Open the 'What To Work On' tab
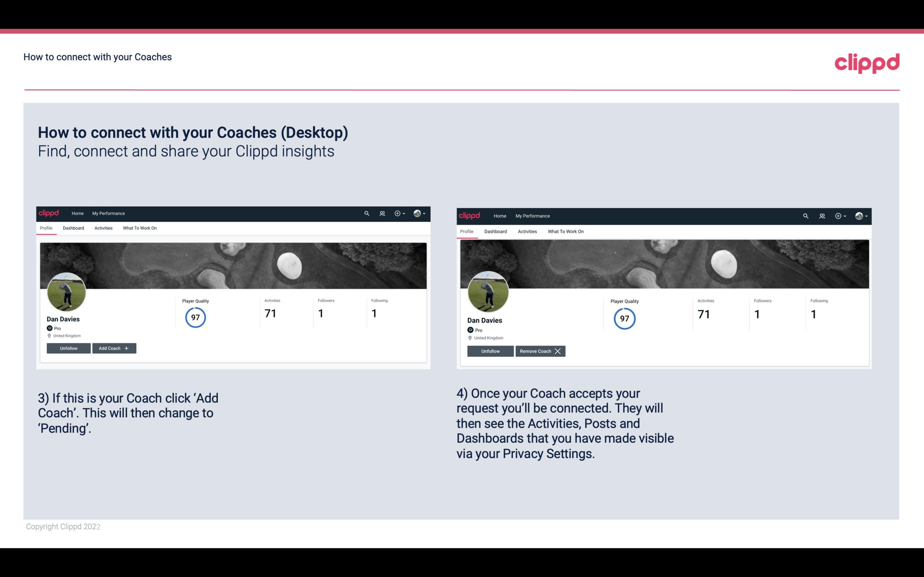Viewport: 924px width, 577px height. point(139,228)
